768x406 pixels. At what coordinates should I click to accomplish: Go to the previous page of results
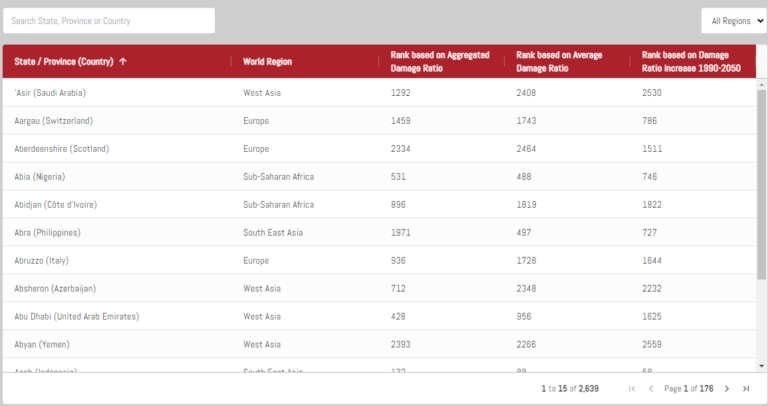[x=651, y=388]
